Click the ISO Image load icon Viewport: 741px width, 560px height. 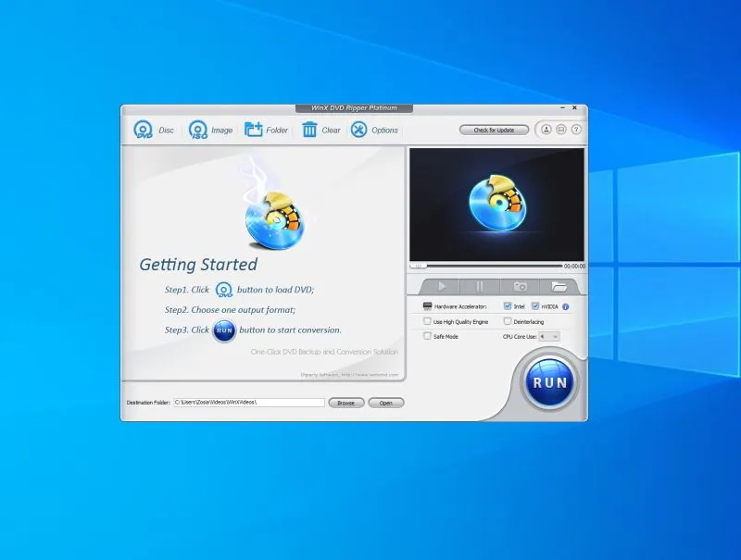pos(198,131)
